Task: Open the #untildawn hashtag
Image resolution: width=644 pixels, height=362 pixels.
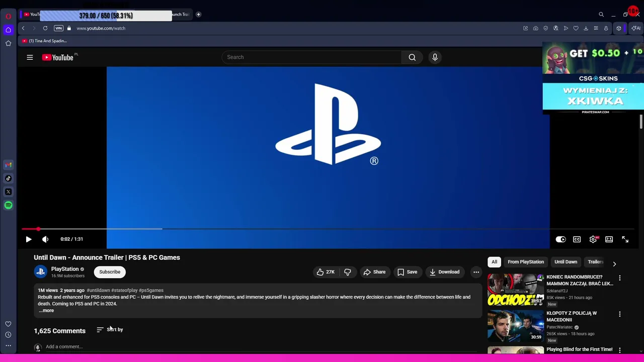Action: [x=98, y=290]
